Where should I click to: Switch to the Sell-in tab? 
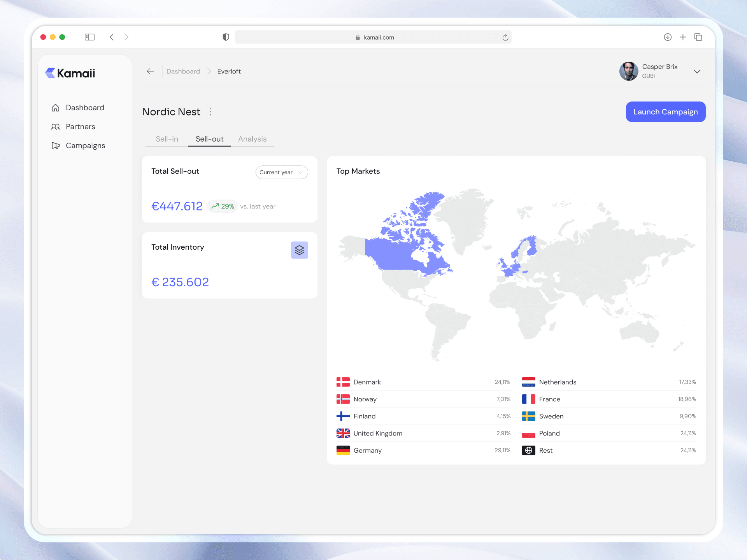click(x=167, y=139)
